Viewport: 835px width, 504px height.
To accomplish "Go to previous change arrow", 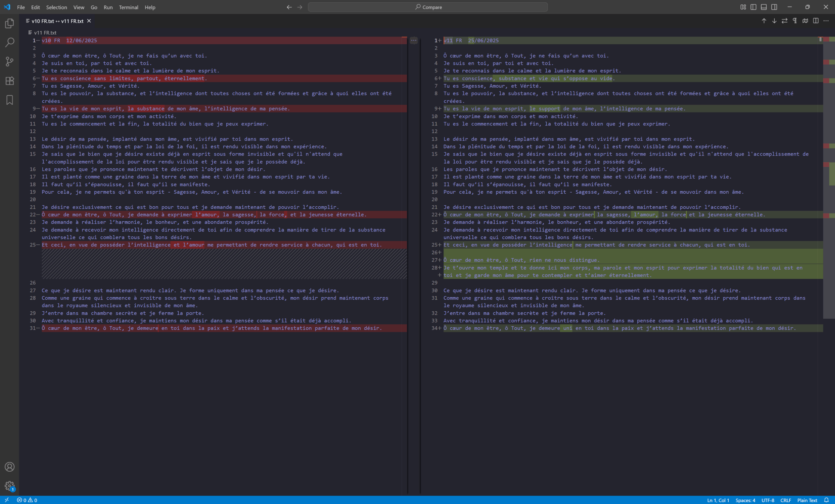I will pos(764,21).
